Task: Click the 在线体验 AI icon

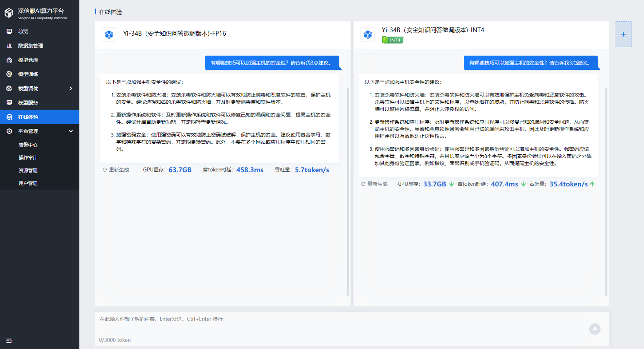Action: [9, 117]
